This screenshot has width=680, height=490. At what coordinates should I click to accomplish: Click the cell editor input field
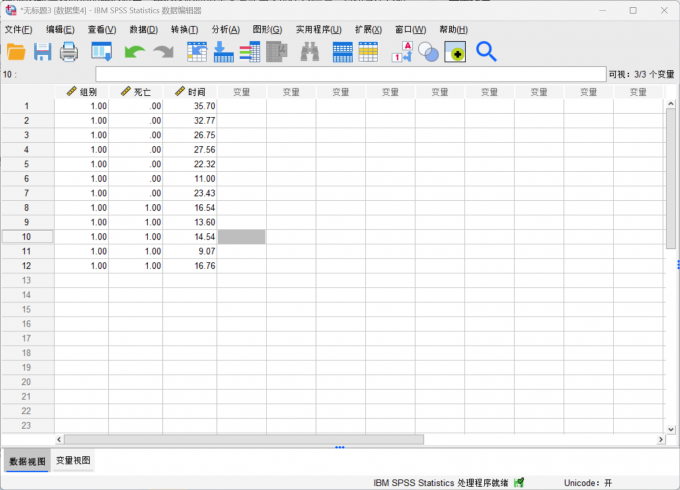(x=350, y=74)
